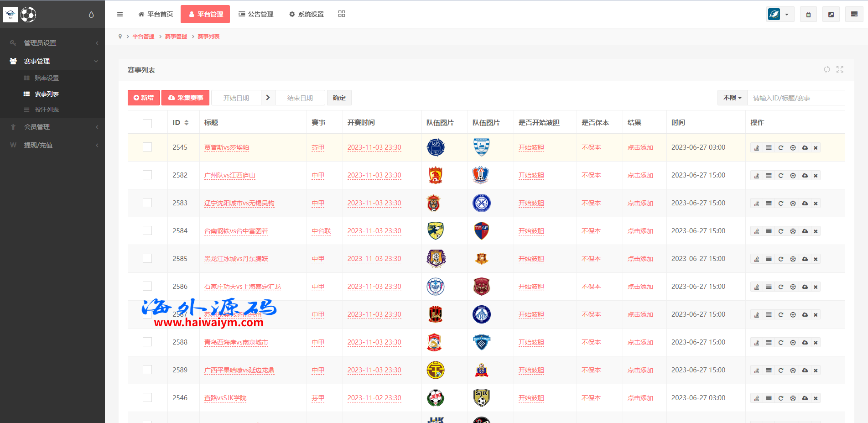Open the grid apps icon in top navigation
This screenshot has width=868, height=423.
click(x=342, y=14)
